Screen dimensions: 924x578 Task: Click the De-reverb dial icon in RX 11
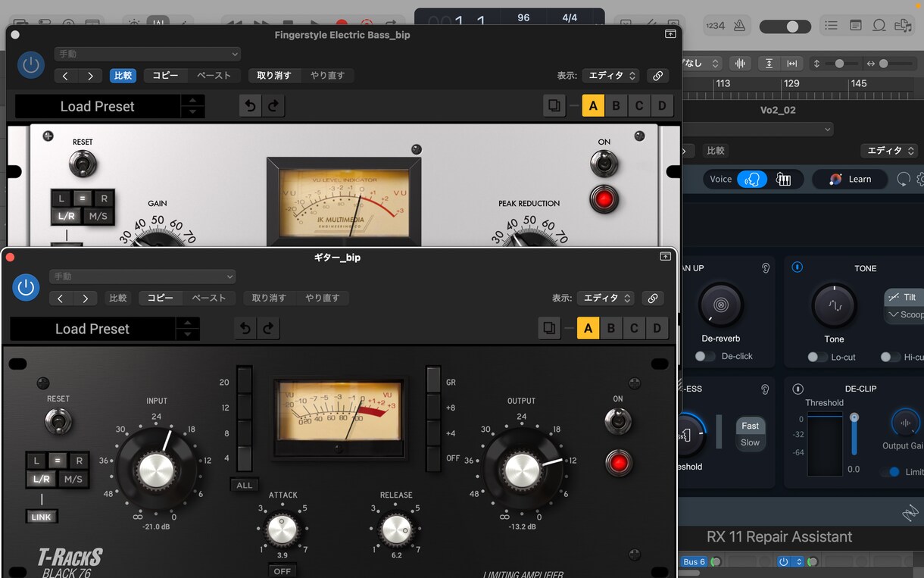pos(720,305)
